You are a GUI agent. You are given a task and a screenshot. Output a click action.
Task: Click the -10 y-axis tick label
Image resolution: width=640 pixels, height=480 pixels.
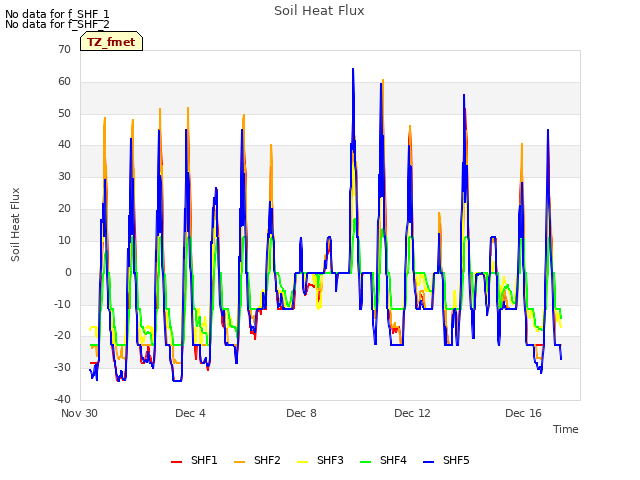63,304
